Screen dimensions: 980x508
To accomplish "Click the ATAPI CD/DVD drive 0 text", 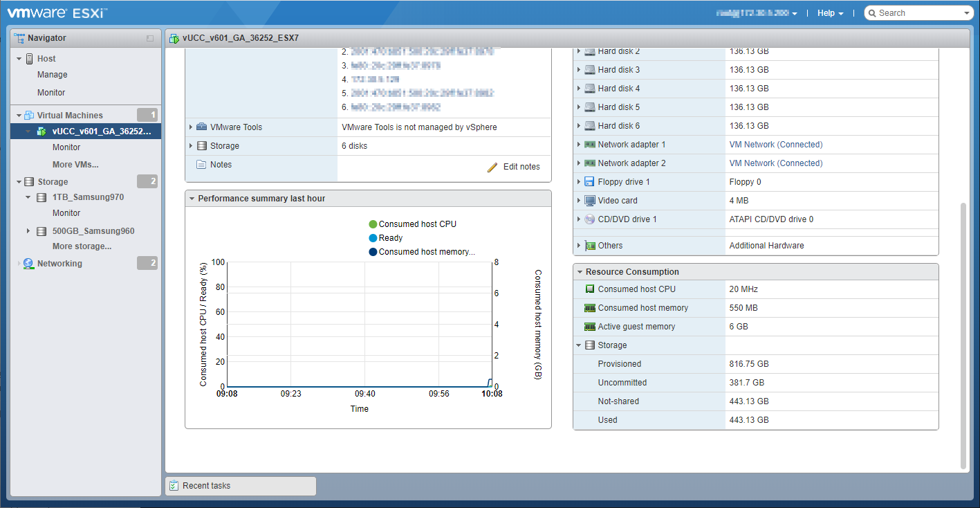I will coord(772,219).
